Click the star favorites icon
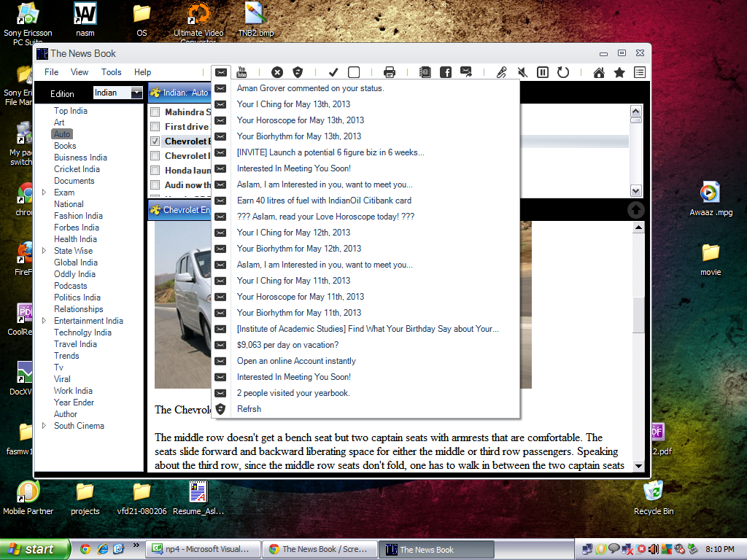This screenshot has height=560, width=747. [x=619, y=72]
